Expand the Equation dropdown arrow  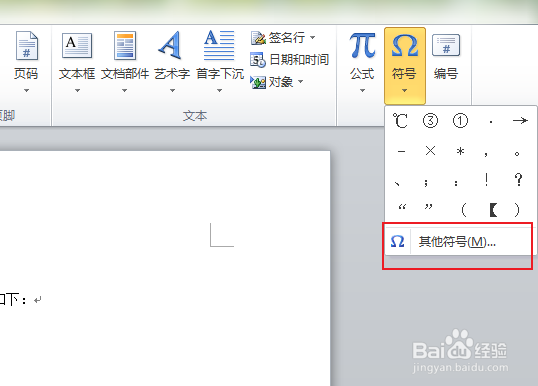tap(362, 91)
